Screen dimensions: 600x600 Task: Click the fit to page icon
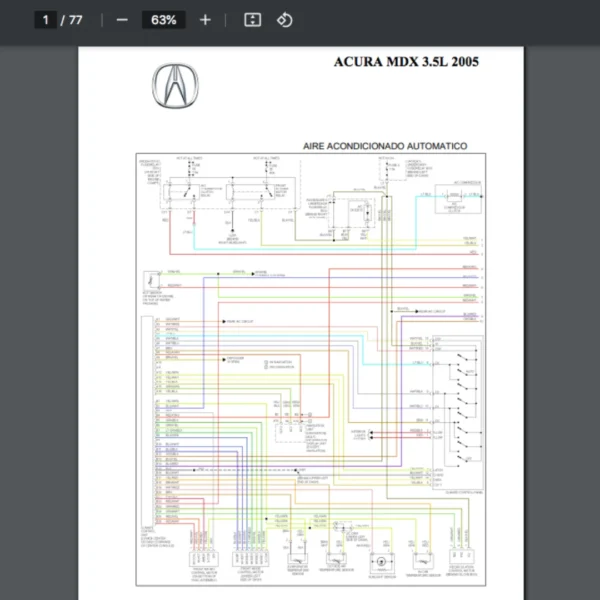(253, 20)
